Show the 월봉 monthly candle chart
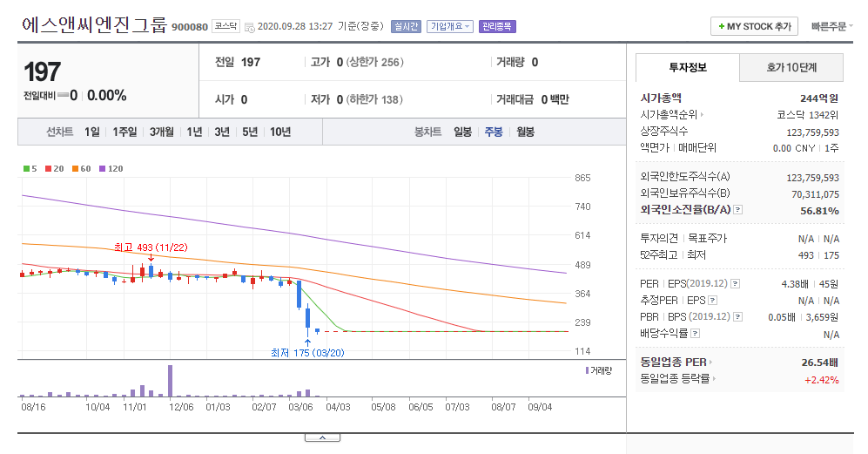The height and width of the screenshot is (454, 868). pos(525,132)
